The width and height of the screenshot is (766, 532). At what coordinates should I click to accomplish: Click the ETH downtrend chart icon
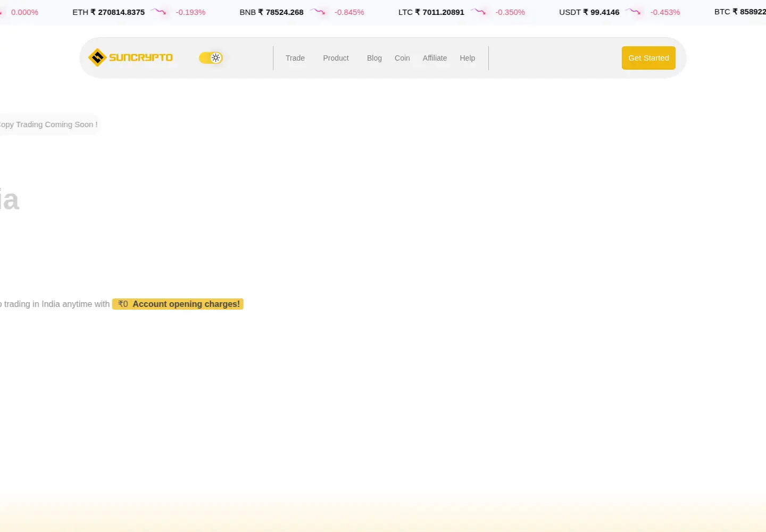[159, 12]
